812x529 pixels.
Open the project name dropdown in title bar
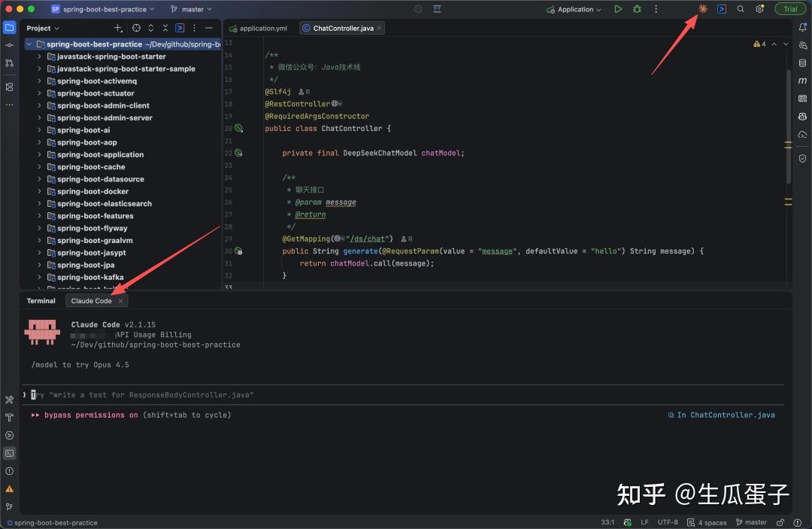click(103, 9)
